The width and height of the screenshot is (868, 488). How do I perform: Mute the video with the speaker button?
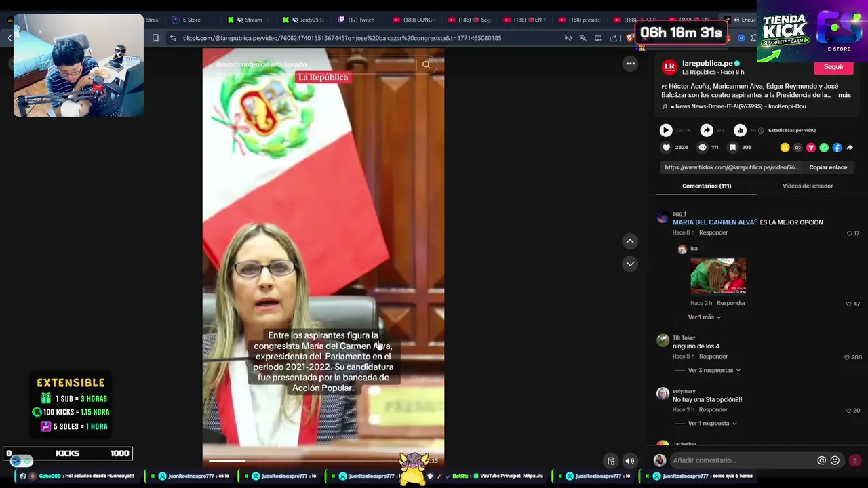tap(630, 461)
